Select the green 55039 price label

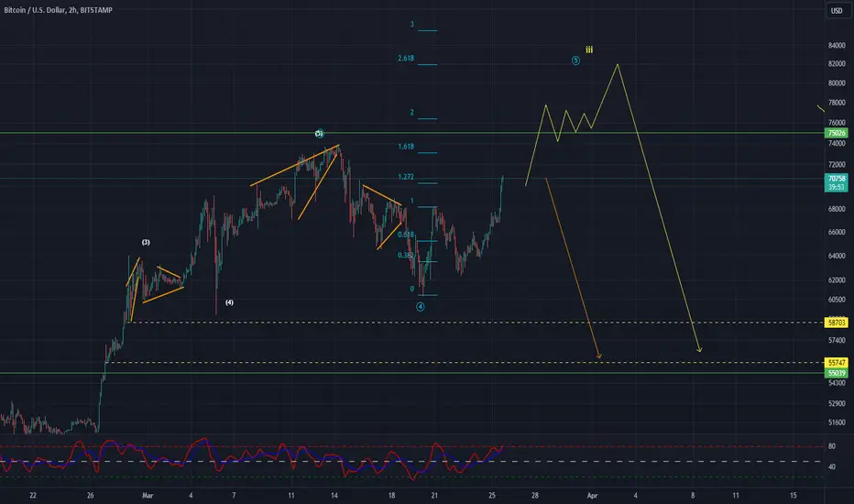837,373
